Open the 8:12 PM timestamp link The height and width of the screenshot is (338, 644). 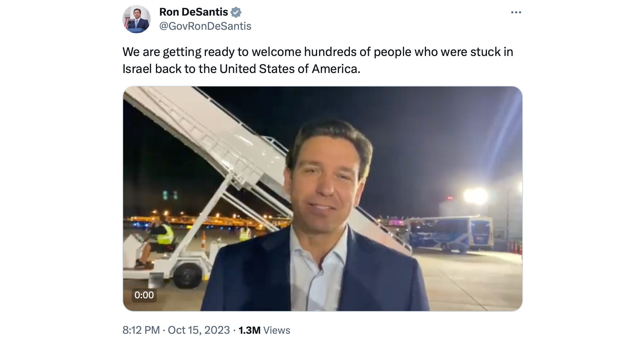[x=141, y=330]
